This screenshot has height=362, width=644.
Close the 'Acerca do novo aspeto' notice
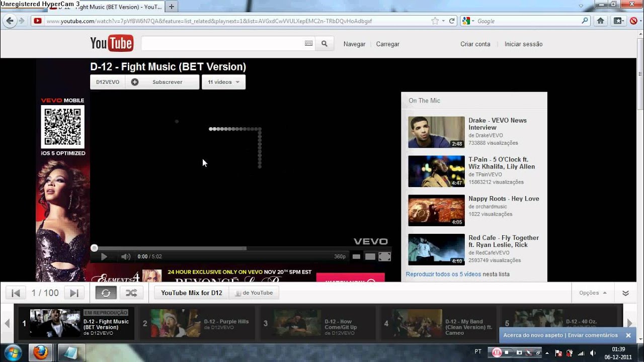point(628,335)
